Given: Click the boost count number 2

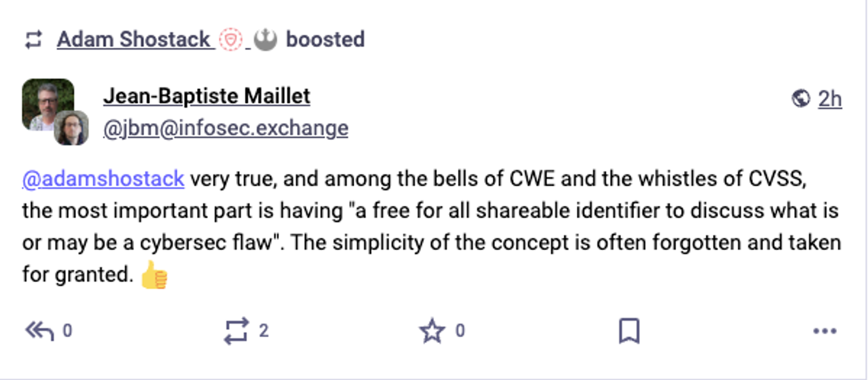Looking at the screenshot, I should 264,331.
